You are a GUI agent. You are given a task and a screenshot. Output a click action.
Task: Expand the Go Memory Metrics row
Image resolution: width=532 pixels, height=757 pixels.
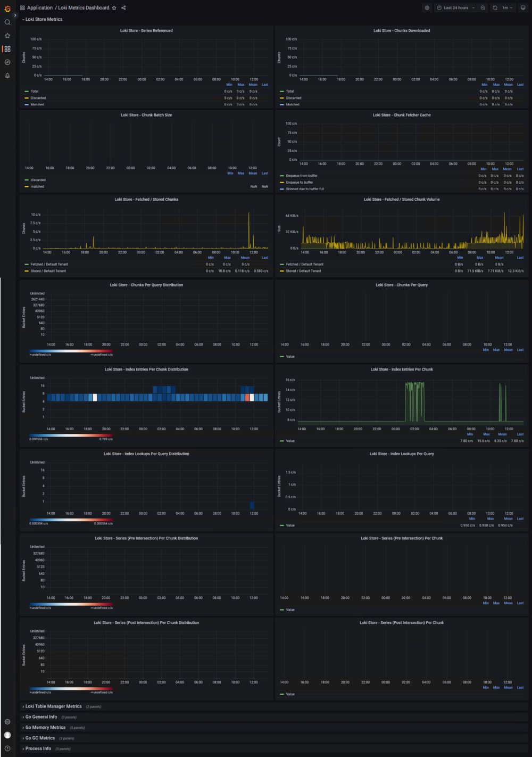(45, 728)
